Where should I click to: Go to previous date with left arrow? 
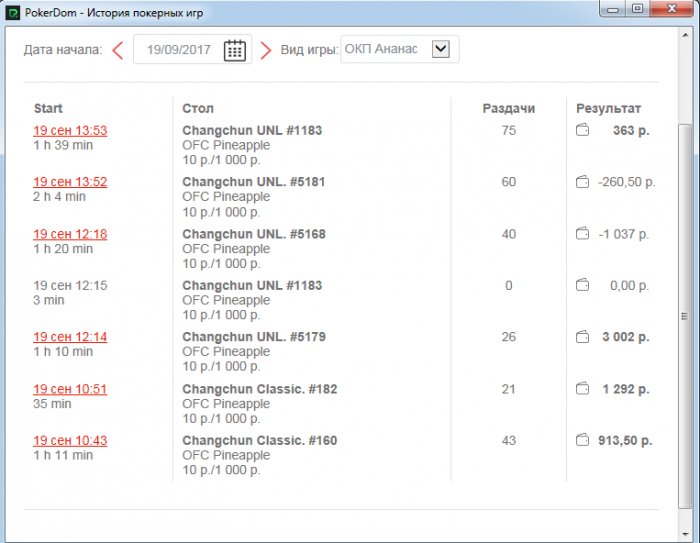pos(118,50)
